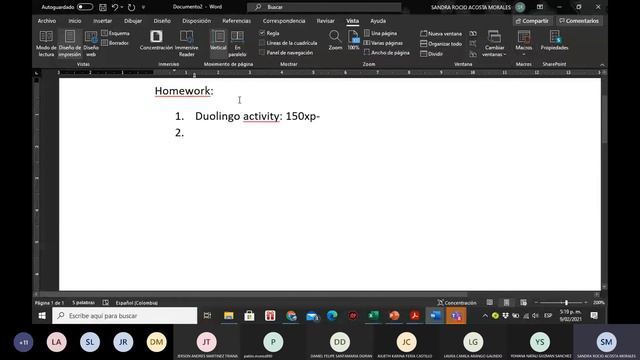Switch to the Insertar tab
Screen dimensions: 640x360
(x=102, y=21)
